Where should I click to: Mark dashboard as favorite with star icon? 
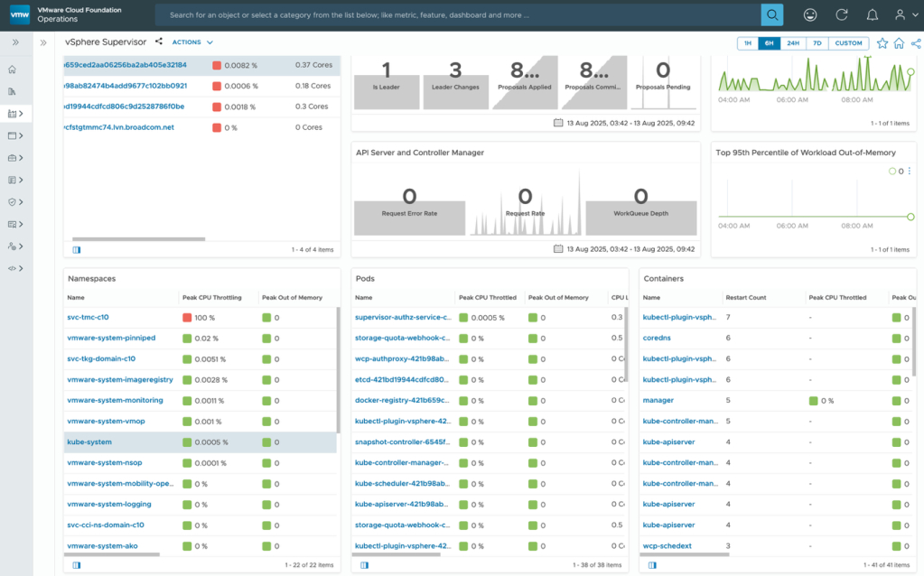[882, 43]
